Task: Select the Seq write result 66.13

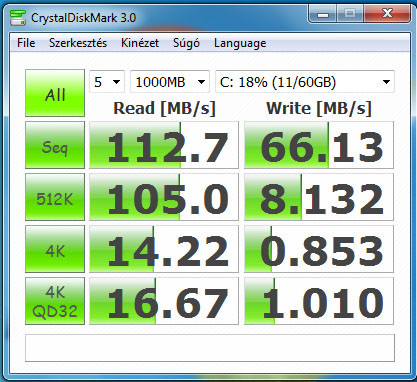Action: point(319,145)
